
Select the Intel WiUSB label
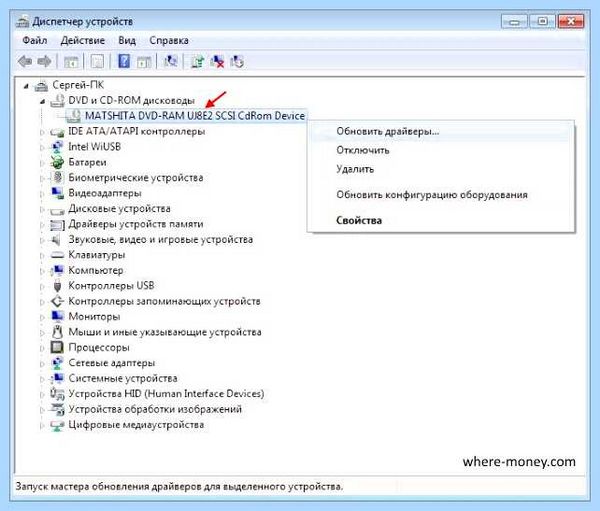coord(95,147)
